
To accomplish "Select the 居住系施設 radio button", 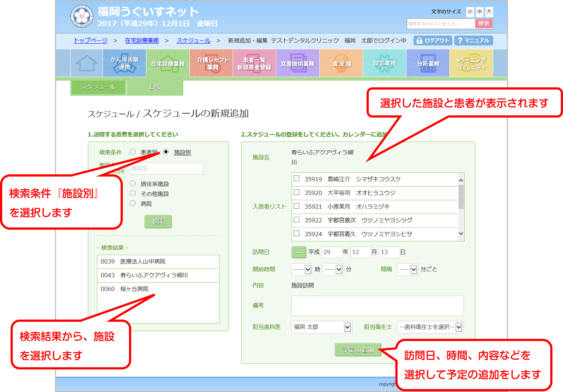I will [133, 183].
